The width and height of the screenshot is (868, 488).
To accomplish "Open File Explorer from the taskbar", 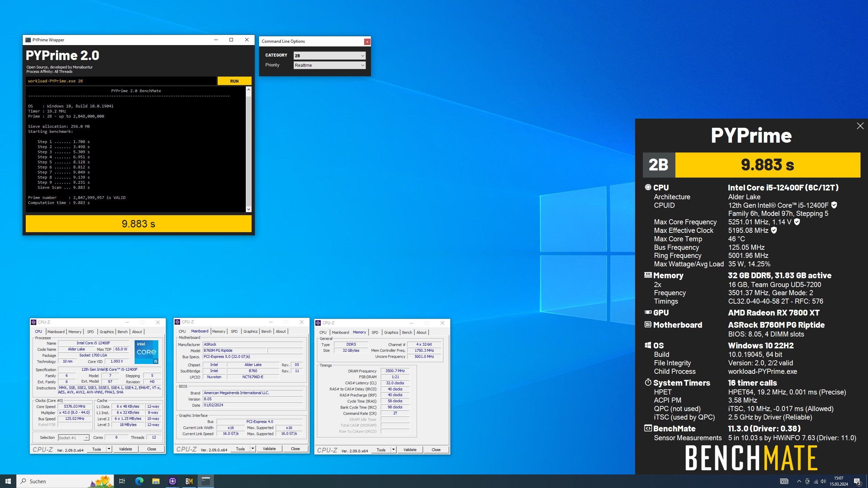I will click(156, 481).
